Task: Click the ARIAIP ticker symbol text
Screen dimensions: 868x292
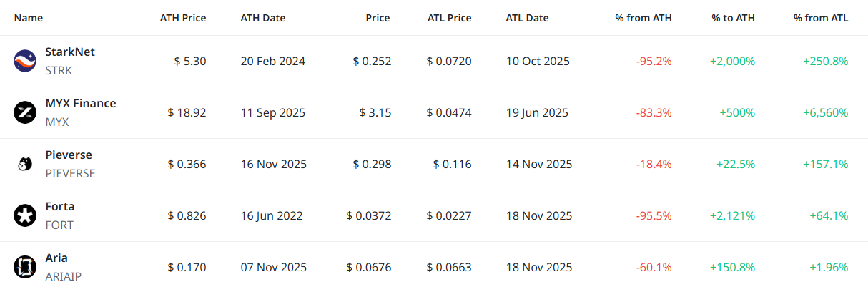Action: click(x=64, y=276)
